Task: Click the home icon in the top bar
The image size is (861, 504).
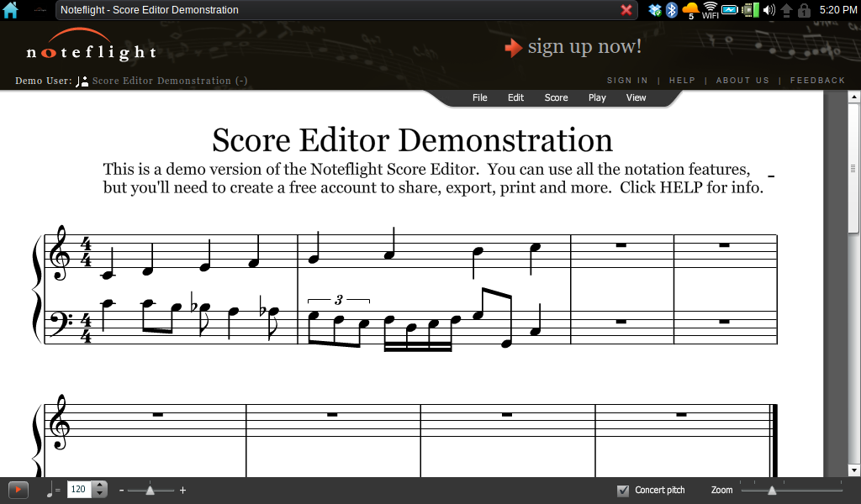Action: point(10,10)
